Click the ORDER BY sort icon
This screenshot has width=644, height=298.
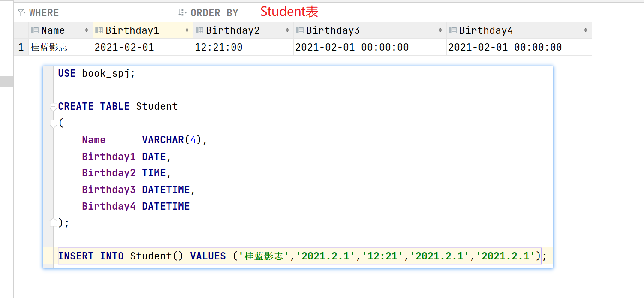[x=183, y=13]
